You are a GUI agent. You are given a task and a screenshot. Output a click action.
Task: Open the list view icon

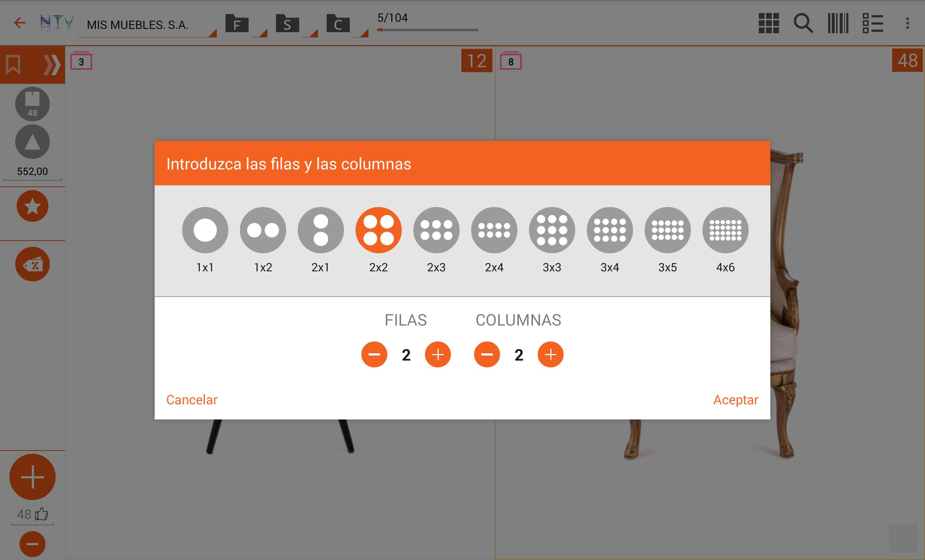(x=873, y=23)
